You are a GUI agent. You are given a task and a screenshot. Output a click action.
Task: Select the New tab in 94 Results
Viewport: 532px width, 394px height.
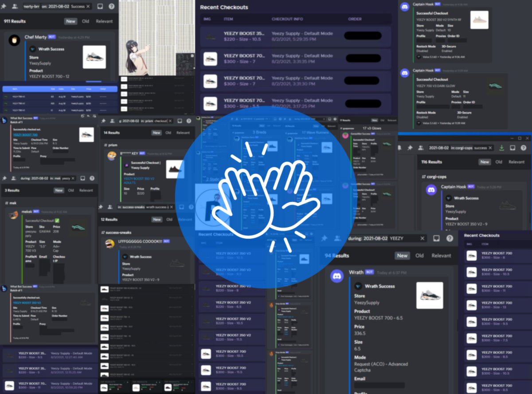coord(402,256)
